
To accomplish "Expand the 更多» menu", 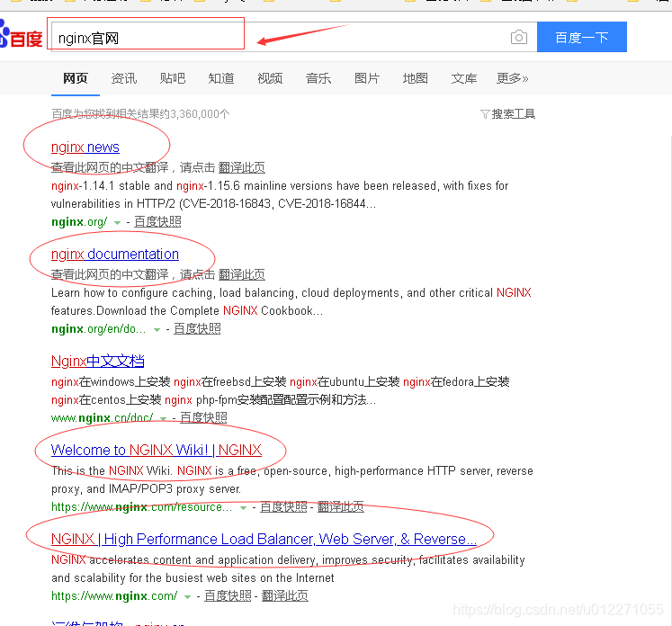I will tap(513, 78).
